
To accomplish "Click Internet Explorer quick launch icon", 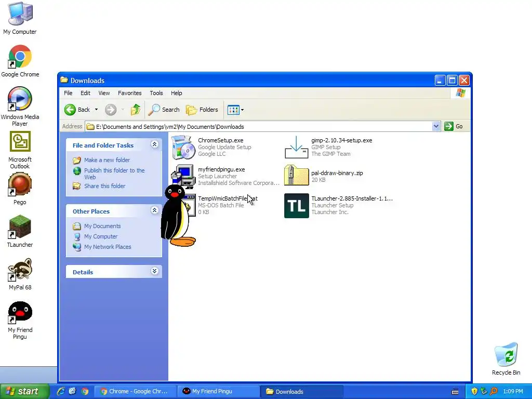I will (x=61, y=391).
